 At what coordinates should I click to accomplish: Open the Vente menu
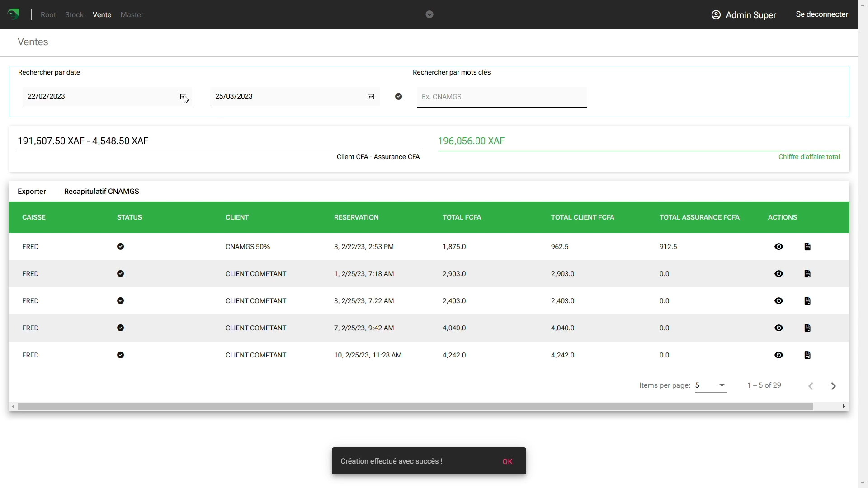click(102, 15)
